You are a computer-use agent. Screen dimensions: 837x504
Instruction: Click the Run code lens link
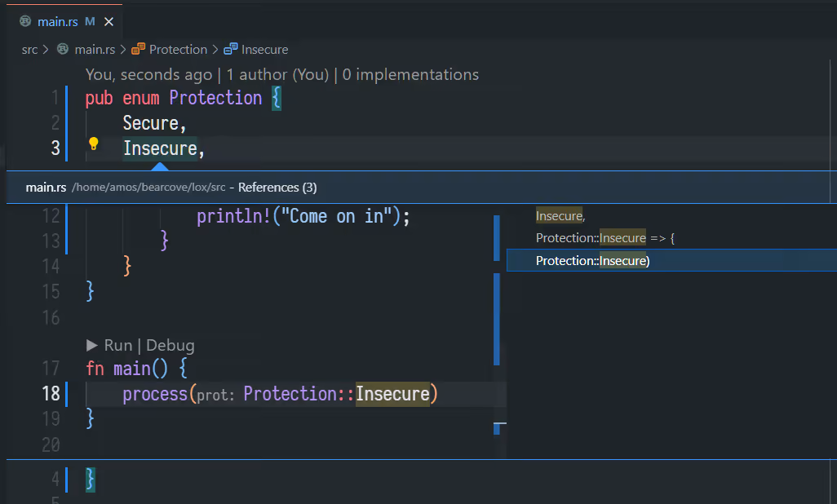pos(118,345)
